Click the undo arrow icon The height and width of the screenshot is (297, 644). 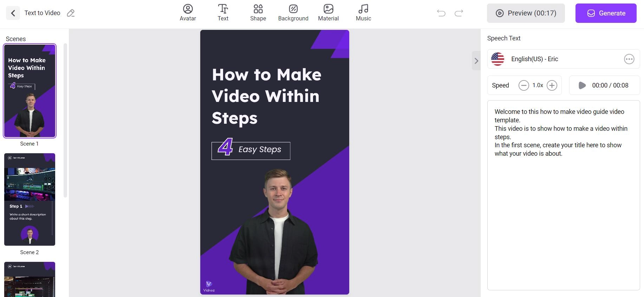tap(441, 13)
